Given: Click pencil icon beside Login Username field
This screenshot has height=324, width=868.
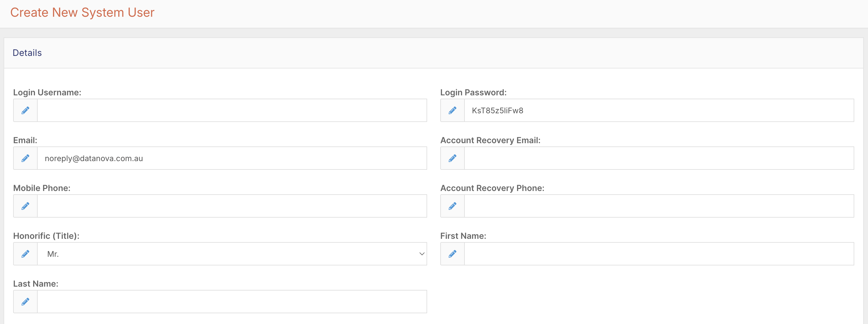Looking at the screenshot, I should pos(25,110).
